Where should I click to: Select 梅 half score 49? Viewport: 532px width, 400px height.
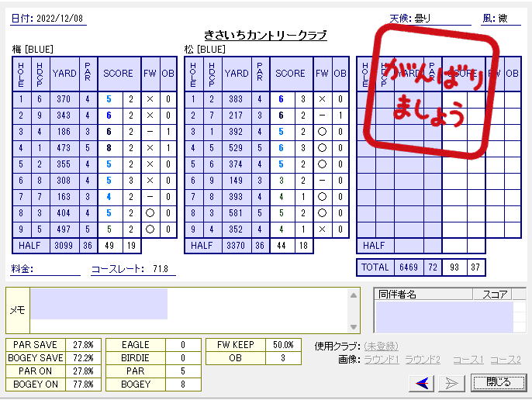109,246
